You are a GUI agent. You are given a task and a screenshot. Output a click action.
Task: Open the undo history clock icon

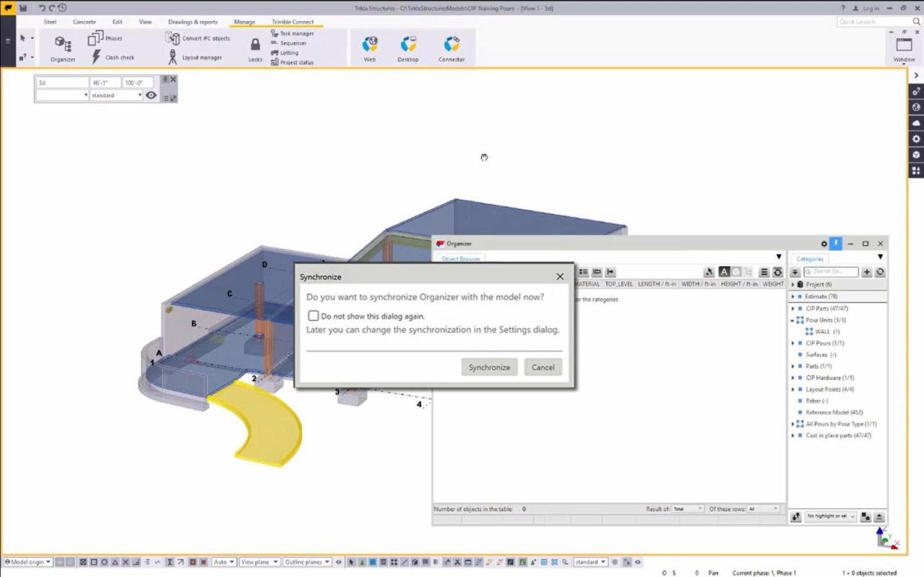[x=62, y=8]
